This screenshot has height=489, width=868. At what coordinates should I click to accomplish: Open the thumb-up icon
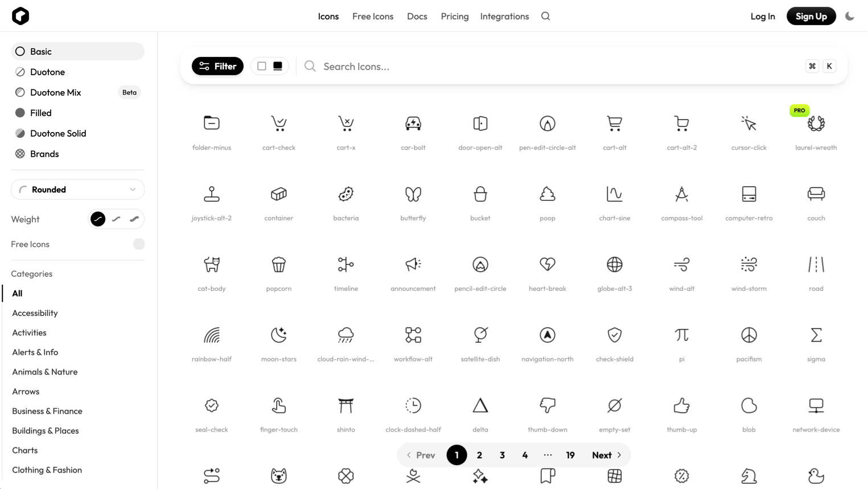tap(682, 406)
